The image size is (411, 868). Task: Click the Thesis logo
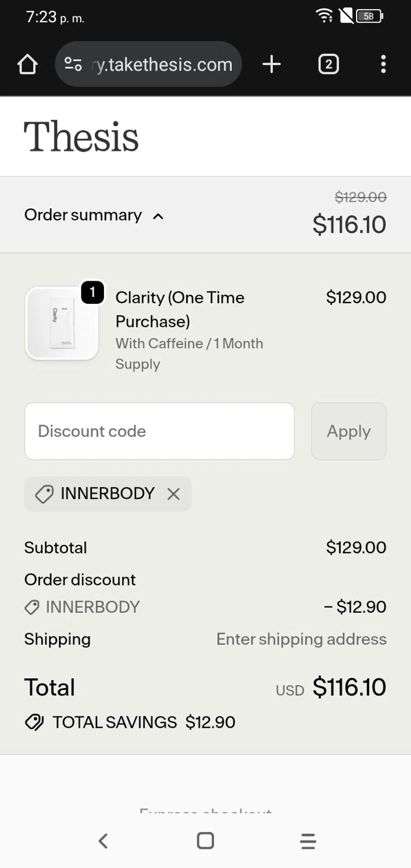click(81, 137)
